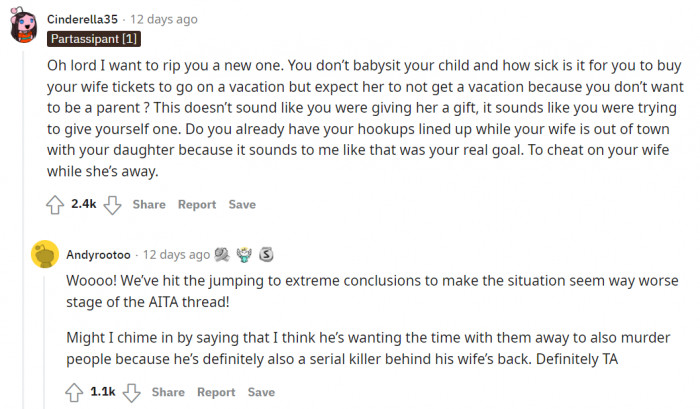Report Andyrootoo's reply
Image resolution: width=700 pixels, height=409 pixels.
pyautogui.click(x=216, y=392)
